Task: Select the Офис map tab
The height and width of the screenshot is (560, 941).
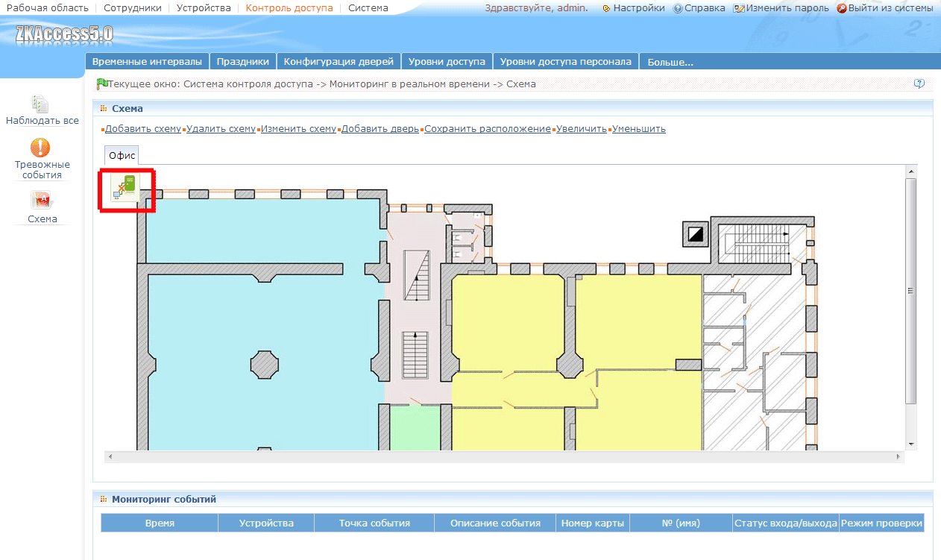Action: [122, 156]
